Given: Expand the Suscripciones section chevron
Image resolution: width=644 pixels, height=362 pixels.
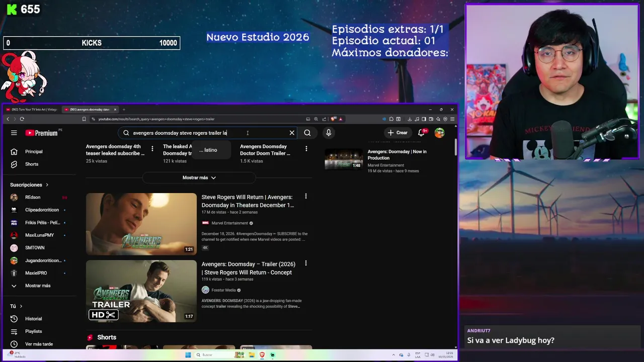Looking at the screenshot, I should tap(47, 185).
